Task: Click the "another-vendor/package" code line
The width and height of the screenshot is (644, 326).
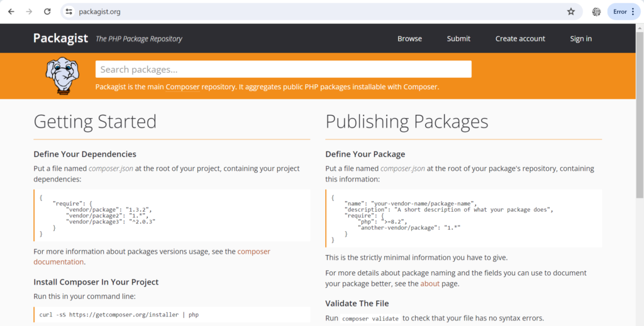Action: 409,227
